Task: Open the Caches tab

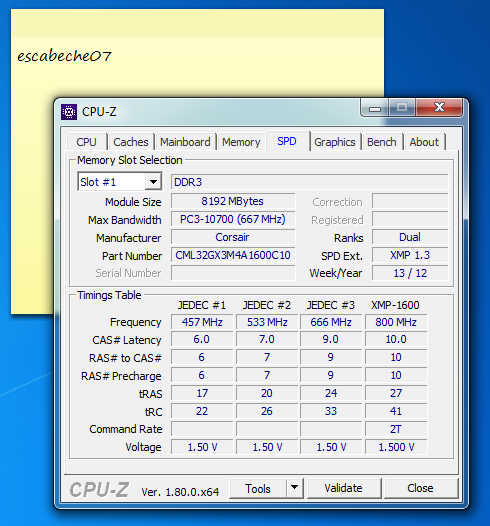Action: pos(131,142)
